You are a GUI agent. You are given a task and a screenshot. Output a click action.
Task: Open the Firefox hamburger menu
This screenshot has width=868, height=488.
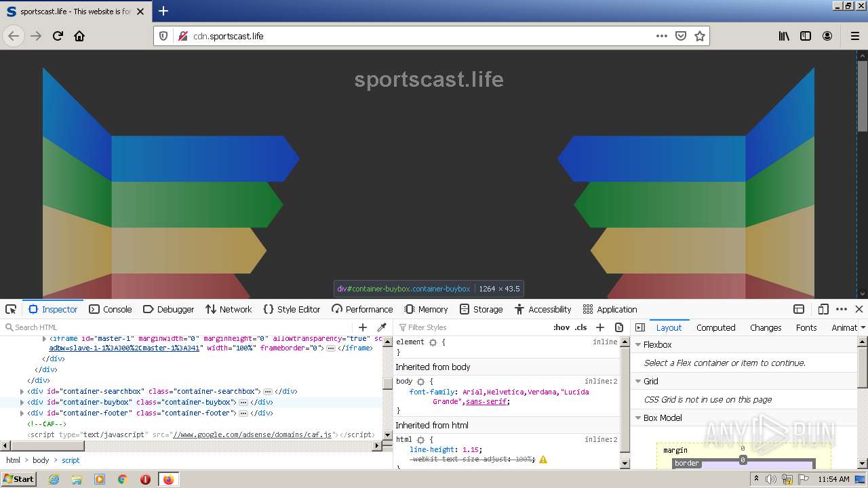pyautogui.click(x=855, y=36)
